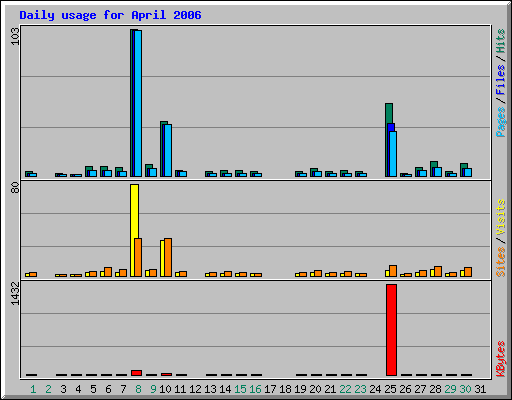The height and width of the screenshot is (400, 512).
Task: Click the '1432' KBytes axis value
Action: [x=15, y=293]
